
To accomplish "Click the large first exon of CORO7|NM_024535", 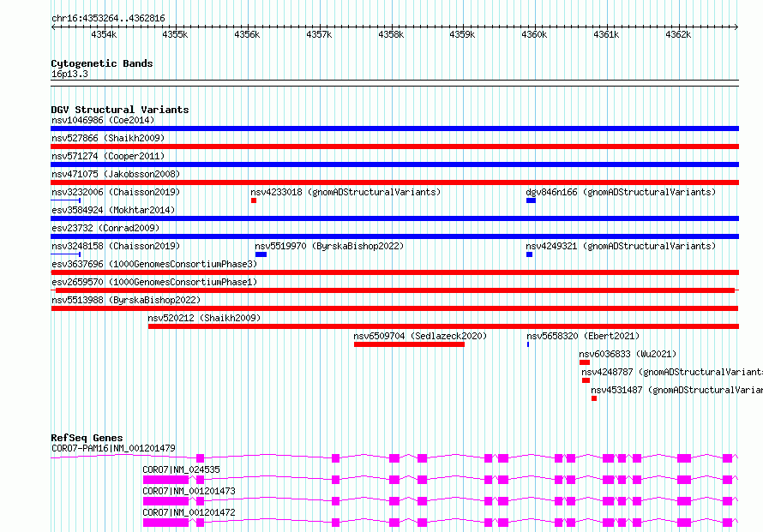I will tap(166, 480).
